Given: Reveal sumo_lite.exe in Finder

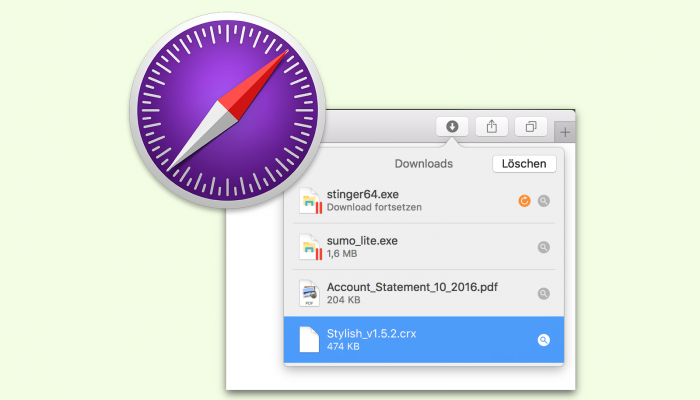Looking at the screenshot, I should (543, 247).
